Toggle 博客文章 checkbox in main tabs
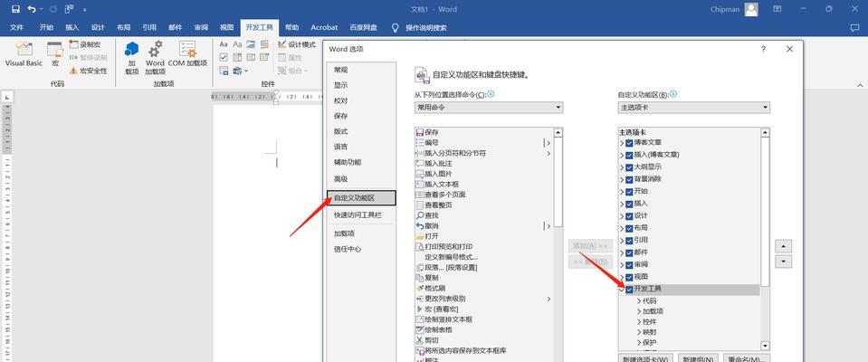Image resolution: width=868 pixels, height=362 pixels. click(629, 143)
